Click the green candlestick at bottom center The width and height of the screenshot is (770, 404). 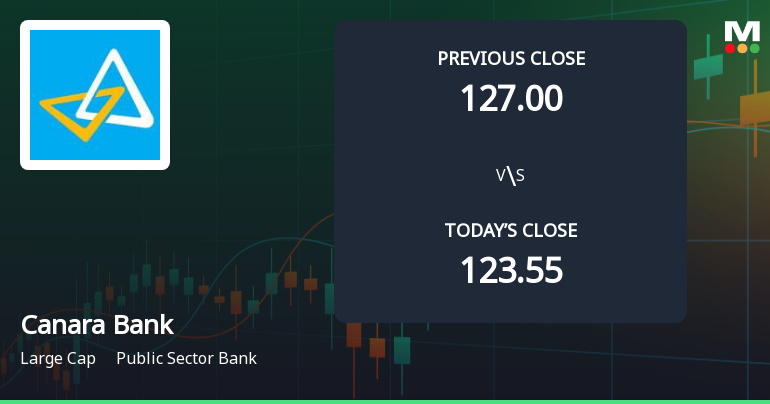point(401,349)
